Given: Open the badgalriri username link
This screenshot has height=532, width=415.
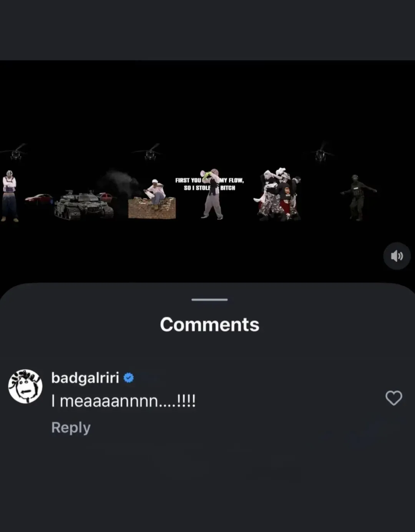Looking at the screenshot, I should pos(85,378).
